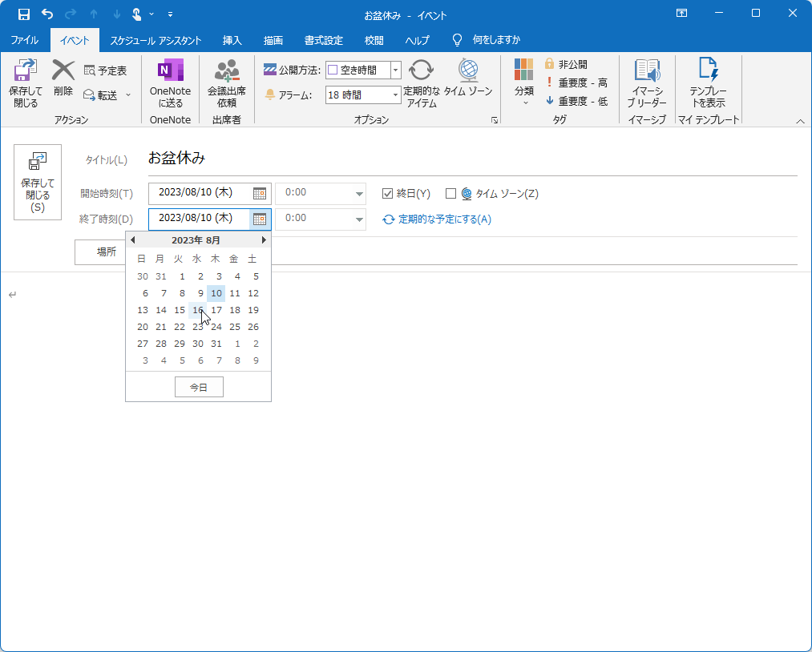812x652 pixels.
Task: Select August 10 in the calendar
Action: tap(216, 293)
